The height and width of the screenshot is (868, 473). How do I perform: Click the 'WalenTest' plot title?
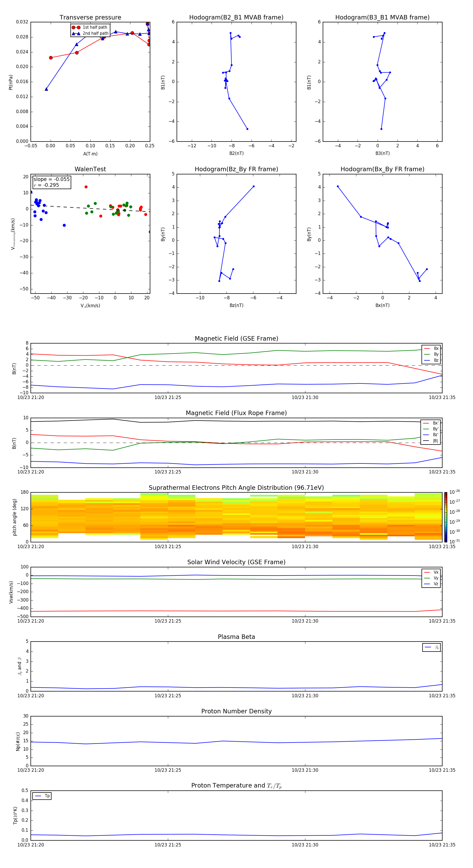pyautogui.click(x=90, y=169)
